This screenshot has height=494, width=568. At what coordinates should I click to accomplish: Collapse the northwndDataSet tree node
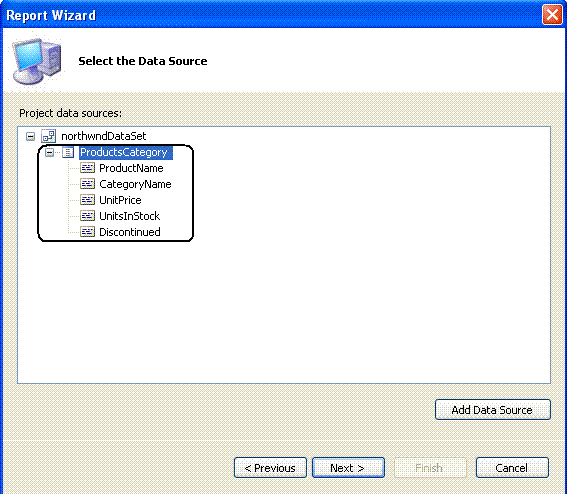30,137
